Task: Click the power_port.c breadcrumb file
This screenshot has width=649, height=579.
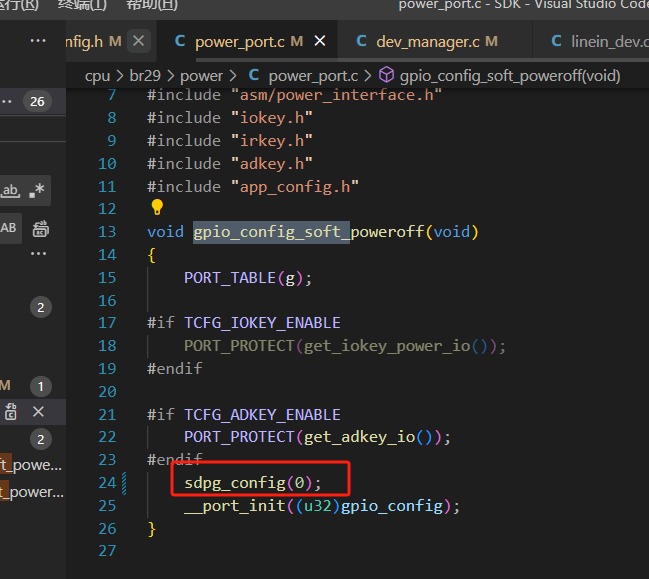Action: point(313,76)
